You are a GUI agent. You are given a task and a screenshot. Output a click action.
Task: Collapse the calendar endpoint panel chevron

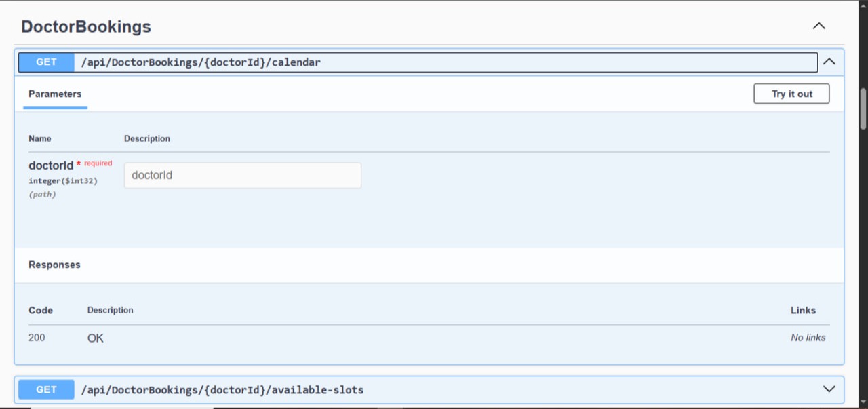click(829, 61)
